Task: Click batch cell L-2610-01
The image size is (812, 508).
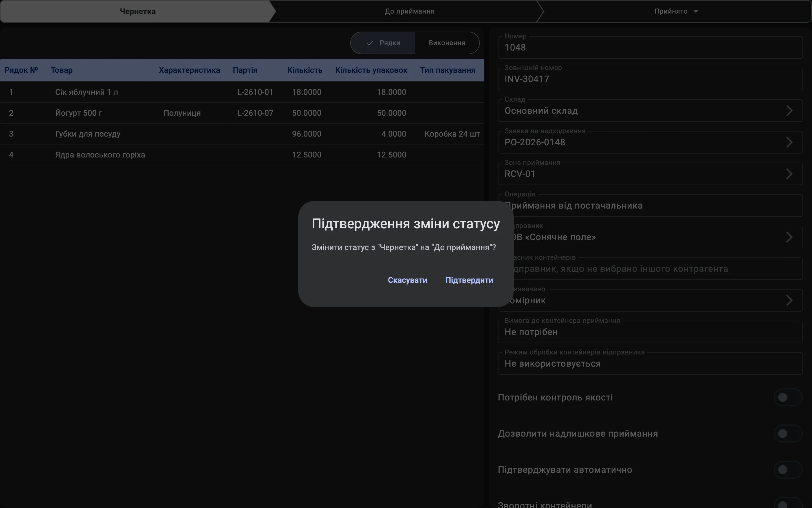Action: pyautogui.click(x=255, y=92)
